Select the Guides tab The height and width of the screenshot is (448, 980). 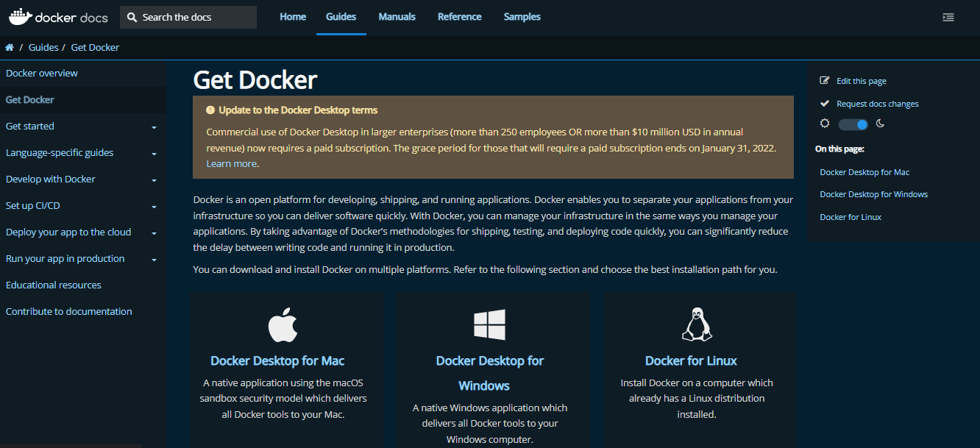coord(341,17)
